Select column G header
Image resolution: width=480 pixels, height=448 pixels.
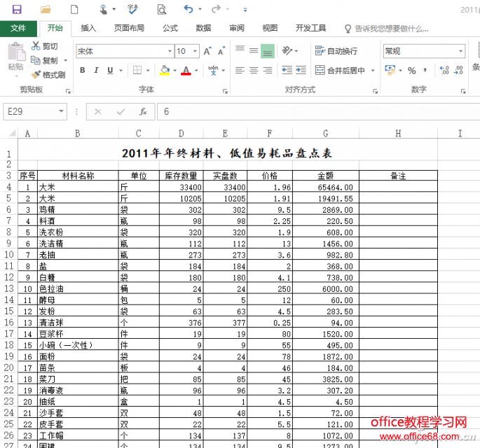pos(325,134)
